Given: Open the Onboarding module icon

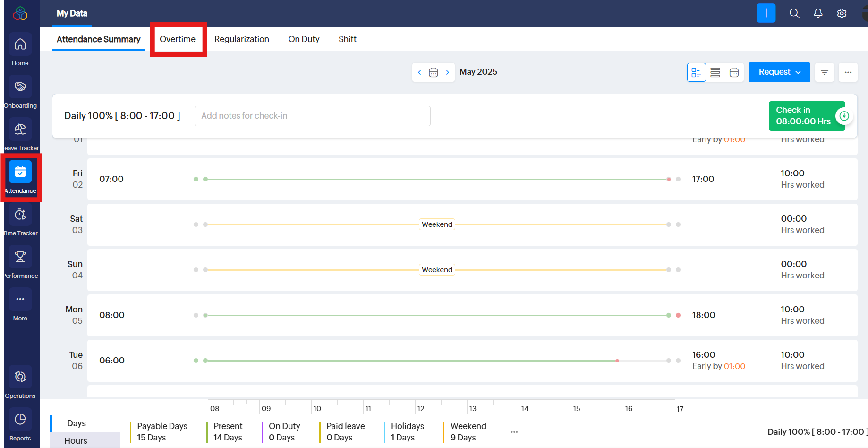Looking at the screenshot, I should (x=20, y=87).
